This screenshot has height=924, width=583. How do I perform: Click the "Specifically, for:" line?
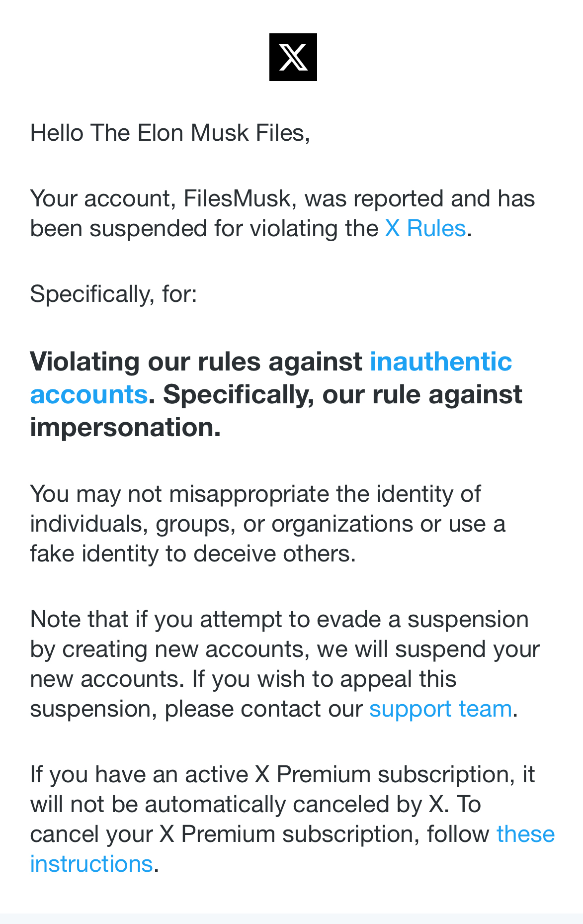tap(113, 294)
